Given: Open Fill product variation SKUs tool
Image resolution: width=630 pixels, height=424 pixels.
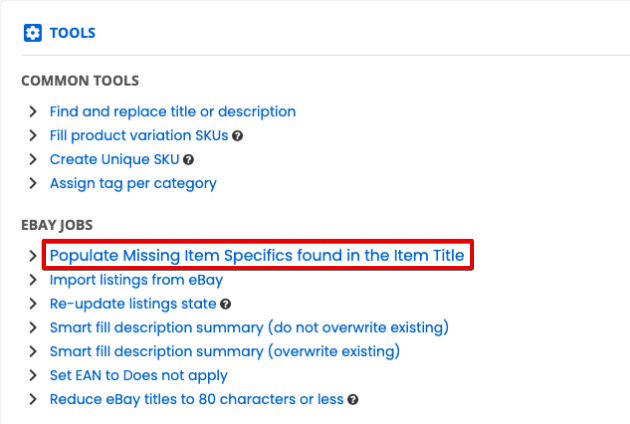Looking at the screenshot, I should (x=139, y=136).
